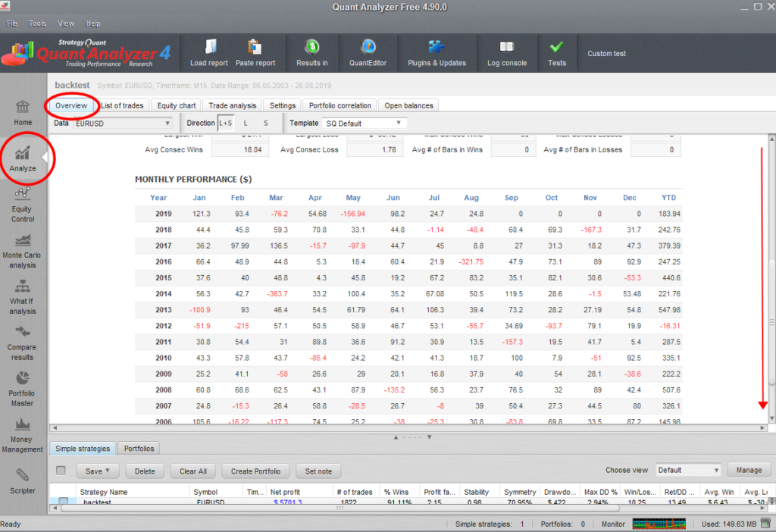Viewport: 776px width, 532px height.
Task: Open the Save dropdown button
Action: [98, 471]
